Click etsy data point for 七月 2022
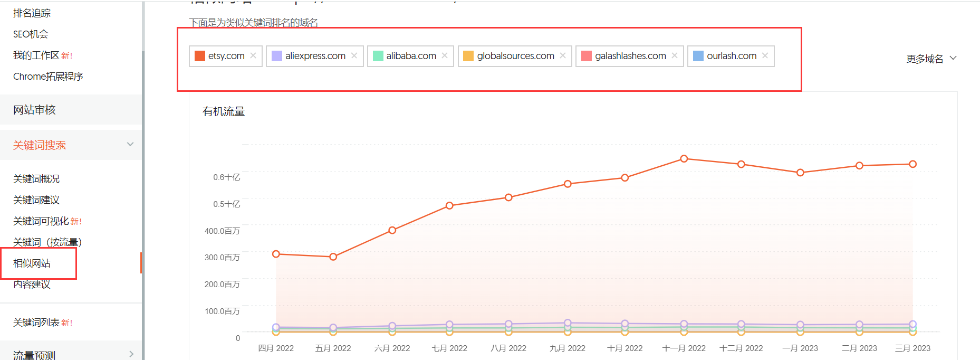 [x=449, y=205]
